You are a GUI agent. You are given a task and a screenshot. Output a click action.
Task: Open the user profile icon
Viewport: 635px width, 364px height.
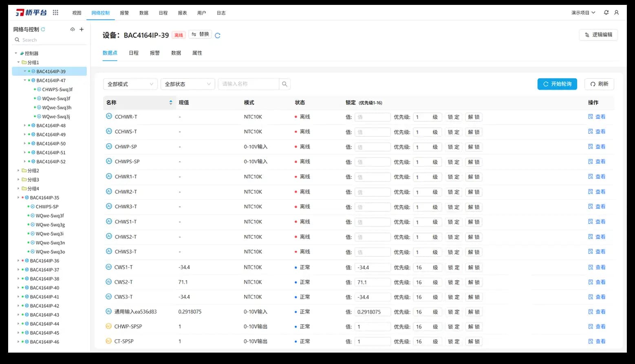[616, 13]
